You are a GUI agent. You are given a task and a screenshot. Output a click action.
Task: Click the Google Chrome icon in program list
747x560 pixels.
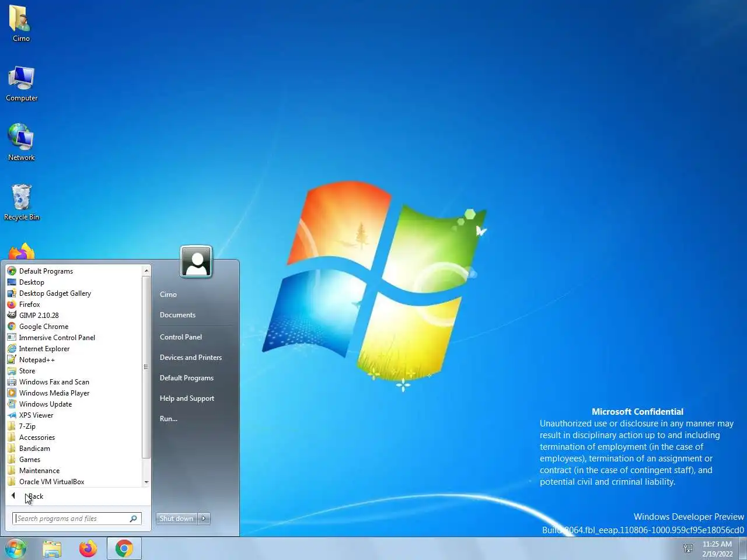tap(12, 327)
